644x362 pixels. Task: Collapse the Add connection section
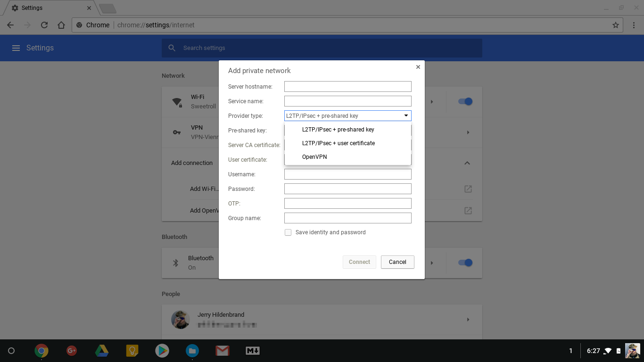pos(467,163)
